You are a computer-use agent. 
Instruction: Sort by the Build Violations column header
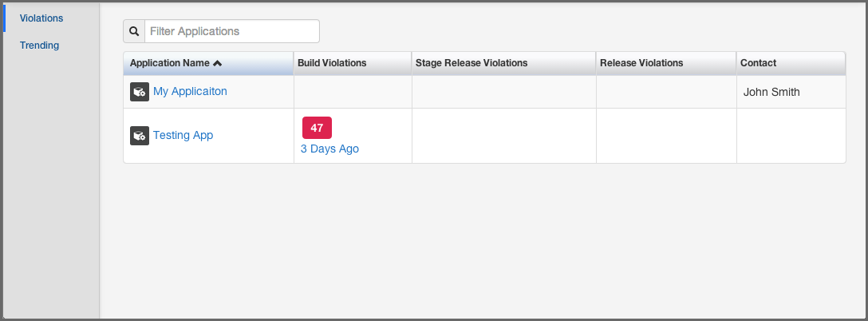click(353, 63)
